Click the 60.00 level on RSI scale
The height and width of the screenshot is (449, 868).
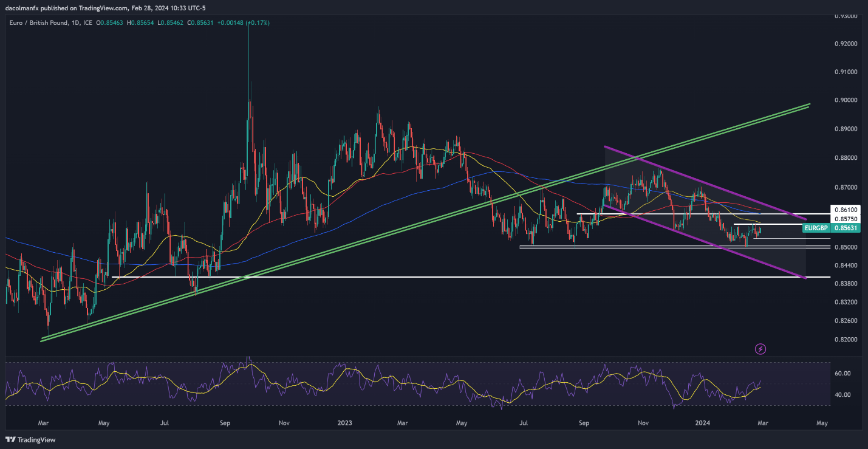(842, 373)
